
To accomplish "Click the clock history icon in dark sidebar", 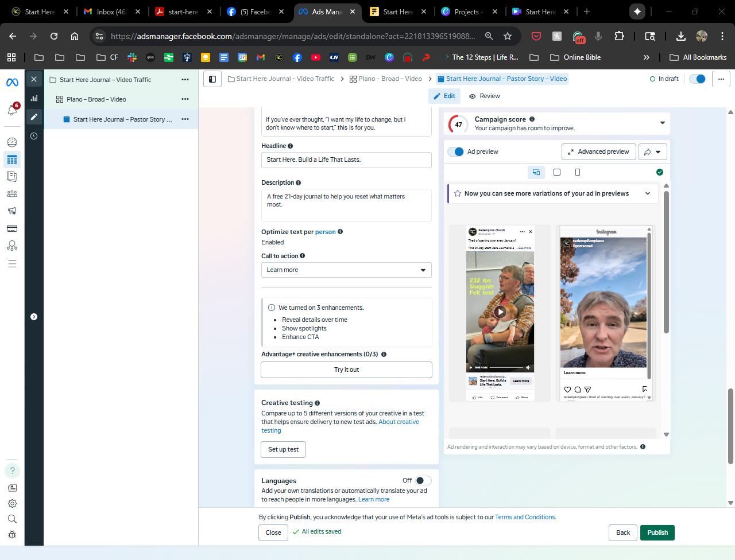I will 34,136.
